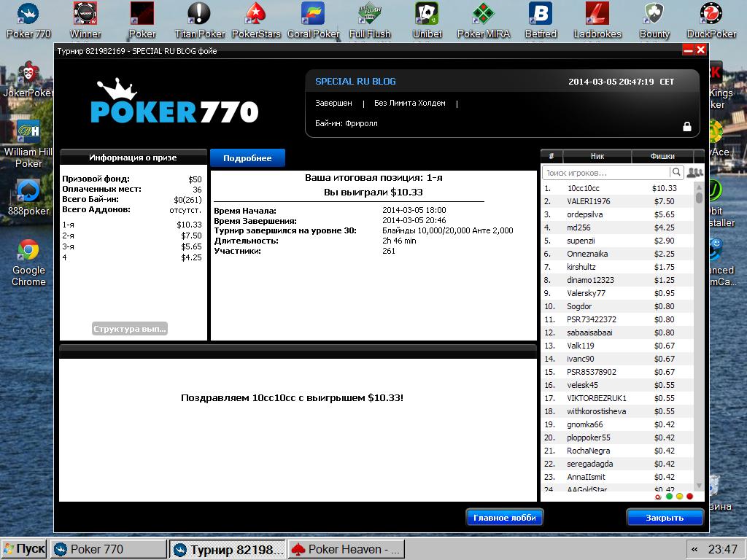
Task: Open the Poker MIRA desktop shortcut
Action: pos(484,20)
